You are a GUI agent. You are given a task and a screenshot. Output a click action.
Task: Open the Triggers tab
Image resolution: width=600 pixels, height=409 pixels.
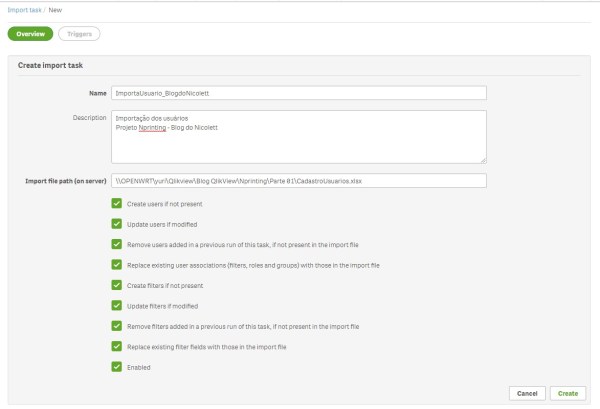pyautogui.click(x=79, y=34)
